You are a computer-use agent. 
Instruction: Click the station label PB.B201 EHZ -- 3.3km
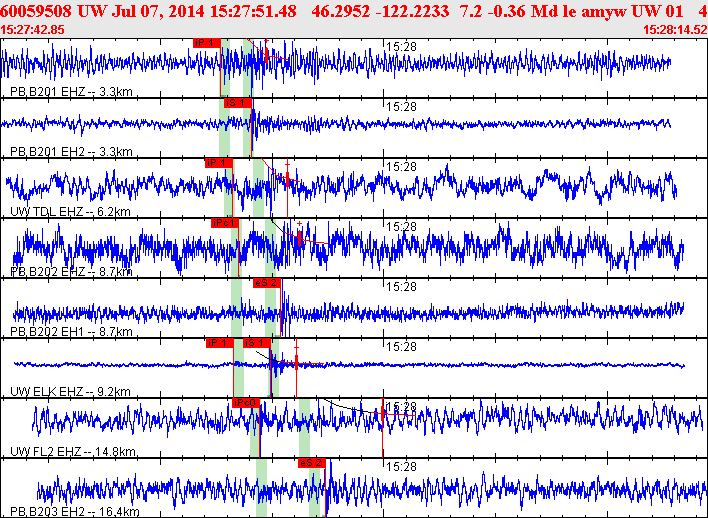tap(71, 92)
